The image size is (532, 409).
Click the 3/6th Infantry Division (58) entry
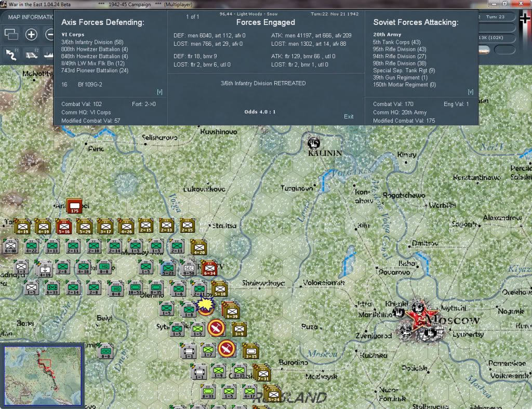click(x=92, y=42)
